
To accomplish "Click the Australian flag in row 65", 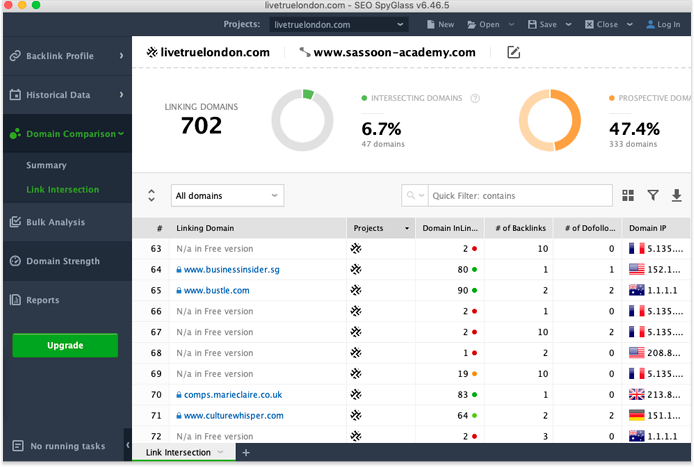I will 636,290.
